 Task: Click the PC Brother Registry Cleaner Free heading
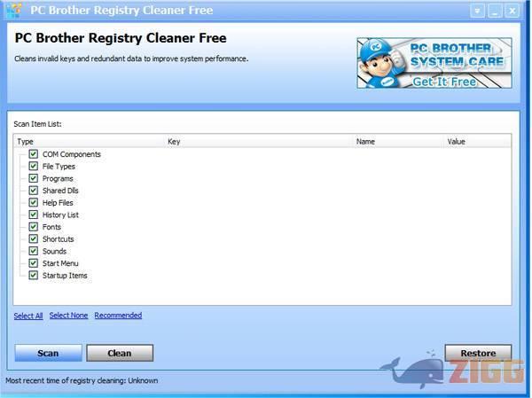tap(121, 38)
